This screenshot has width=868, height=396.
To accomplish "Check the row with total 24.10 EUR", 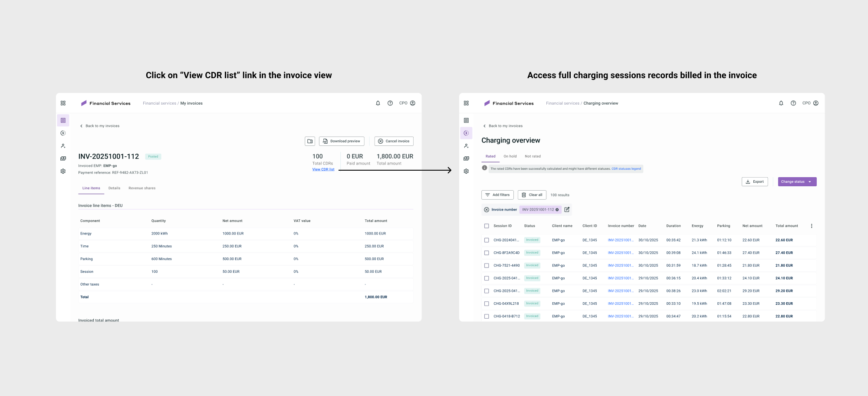I will tap(487, 278).
